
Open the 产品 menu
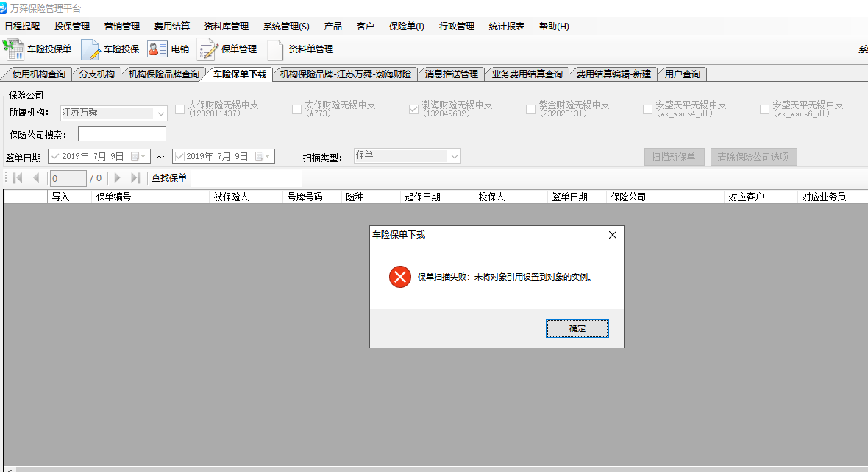332,26
